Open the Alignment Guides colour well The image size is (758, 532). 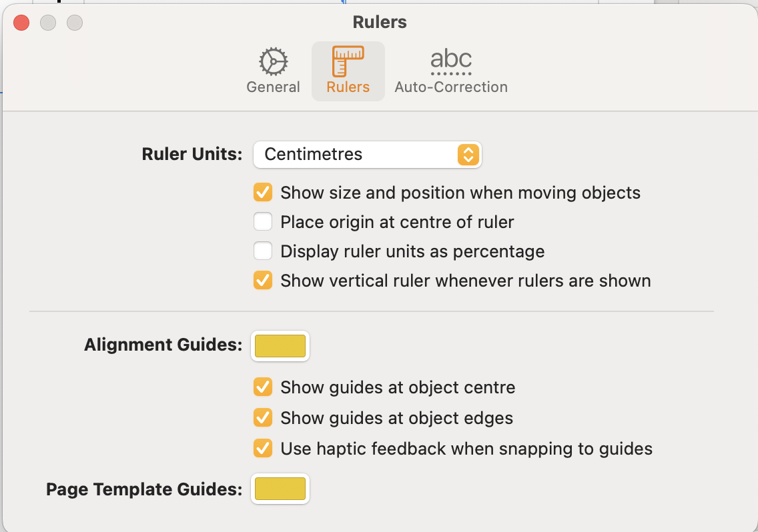pos(280,346)
